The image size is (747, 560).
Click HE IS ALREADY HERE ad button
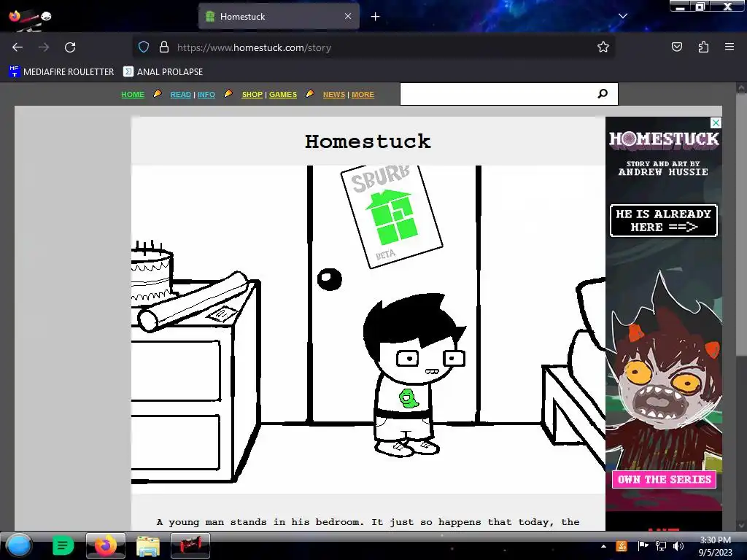click(x=663, y=220)
